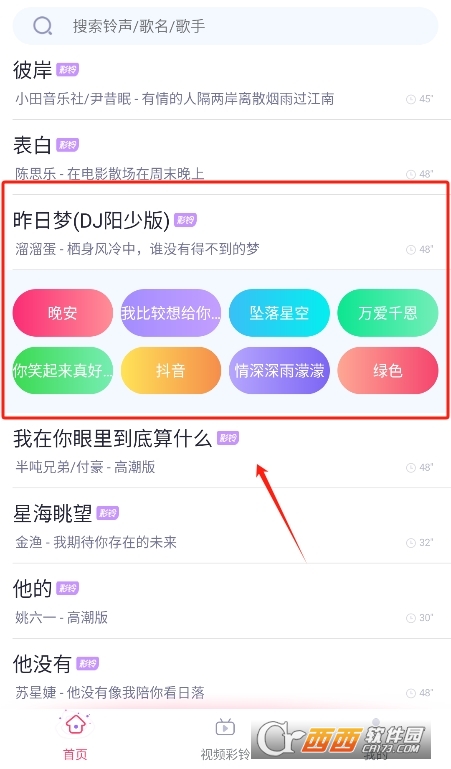Open the 视频彩铃 video tab icon
Viewport: 451px width, 769px height.
point(225,727)
